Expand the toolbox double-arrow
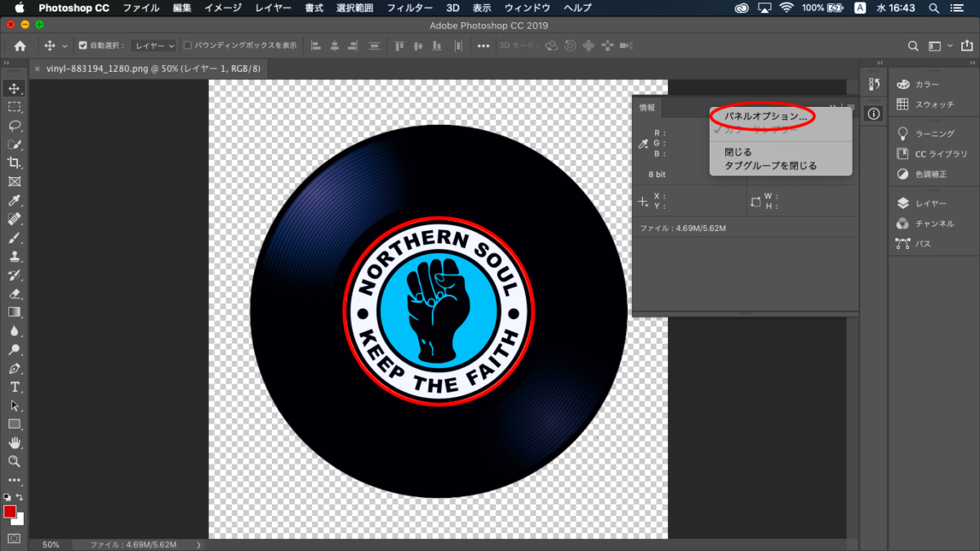The width and height of the screenshot is (980, 551). coord(7,63)
